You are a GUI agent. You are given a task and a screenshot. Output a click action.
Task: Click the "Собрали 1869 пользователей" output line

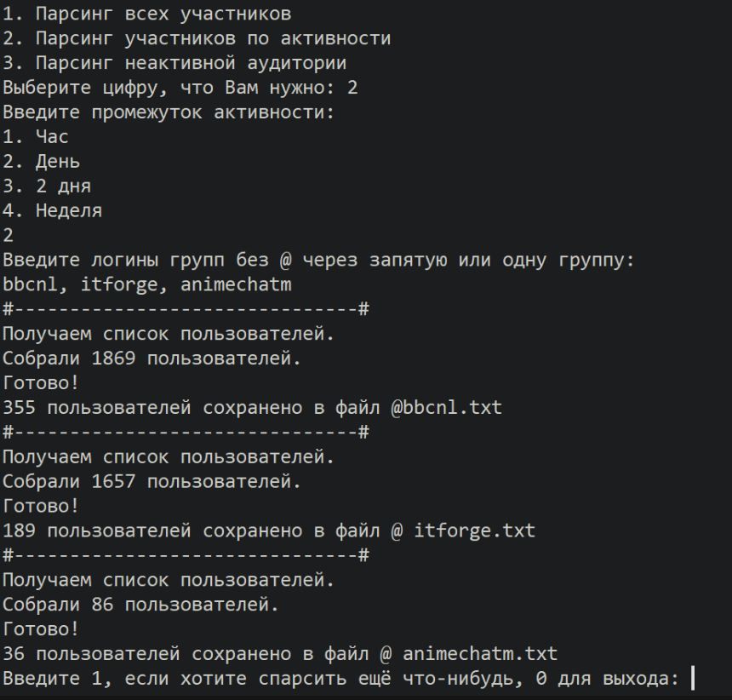coord(152,359)
